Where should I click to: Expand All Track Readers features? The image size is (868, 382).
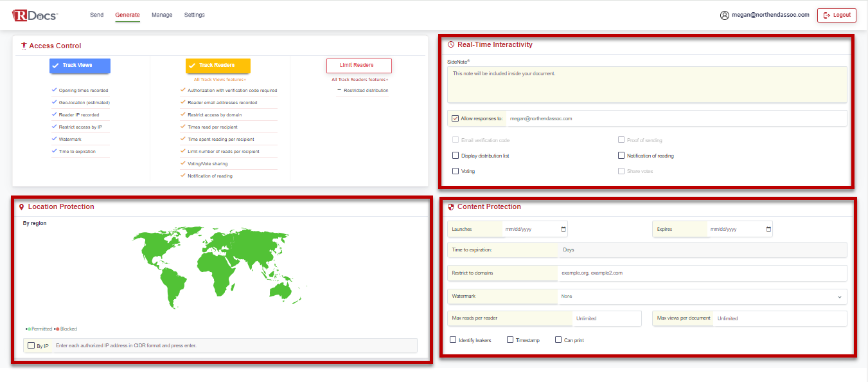359,79
